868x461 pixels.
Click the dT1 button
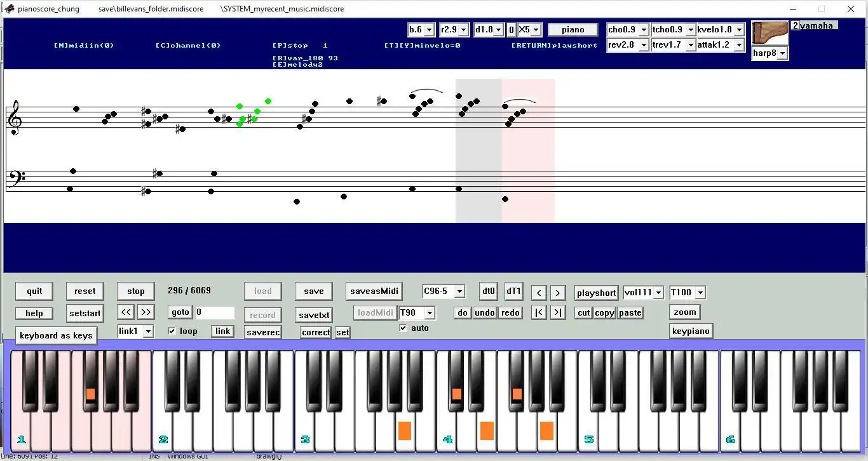[x=513, y=291]
